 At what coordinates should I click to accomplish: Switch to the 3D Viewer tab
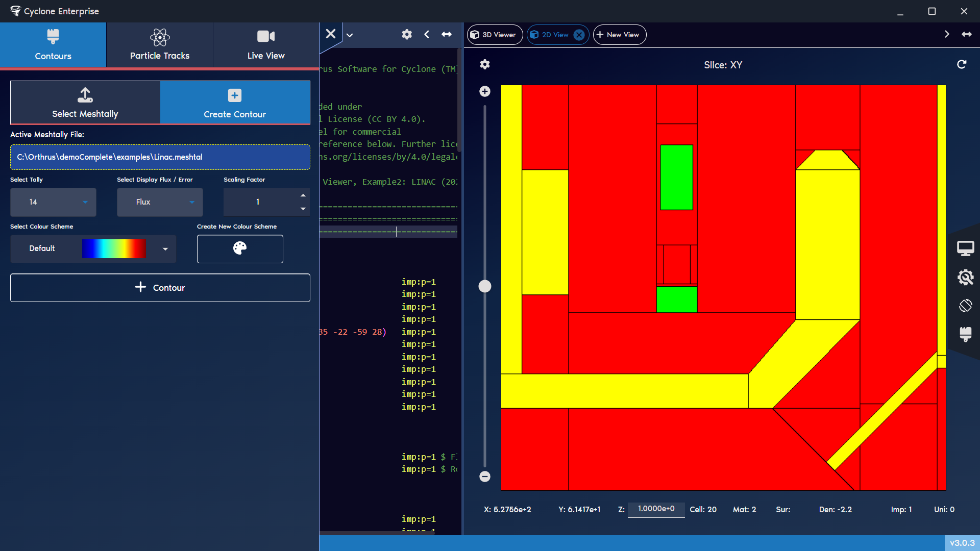pyautogui.click(x=494, y=35)
